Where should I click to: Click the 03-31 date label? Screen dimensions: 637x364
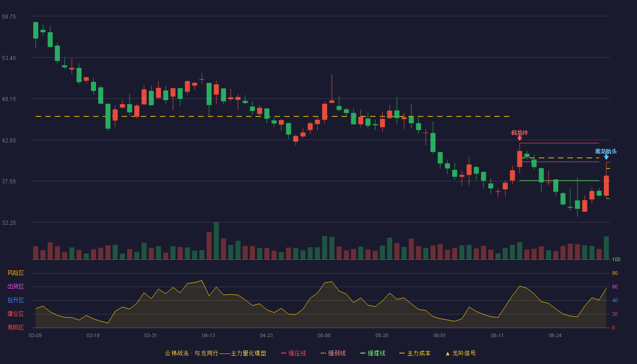pyautogui.click(x=151, y=335)
